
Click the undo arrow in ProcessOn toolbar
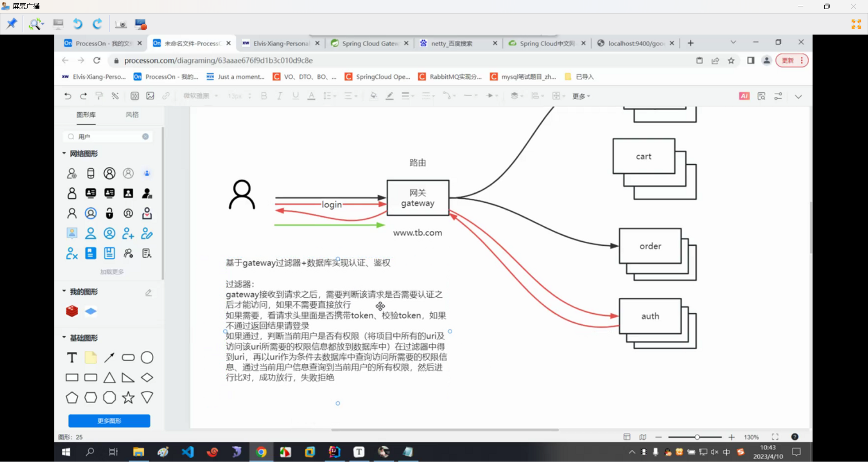tap(68, 96)
